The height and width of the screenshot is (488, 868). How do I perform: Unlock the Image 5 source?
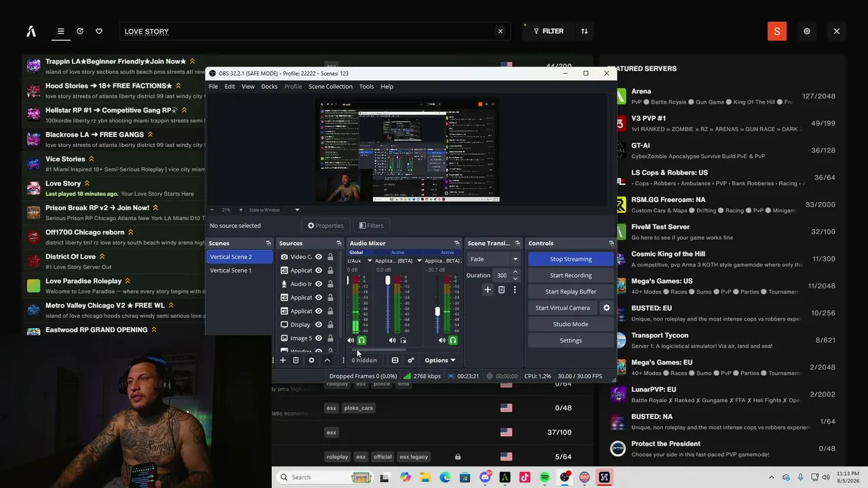(330, 338)
